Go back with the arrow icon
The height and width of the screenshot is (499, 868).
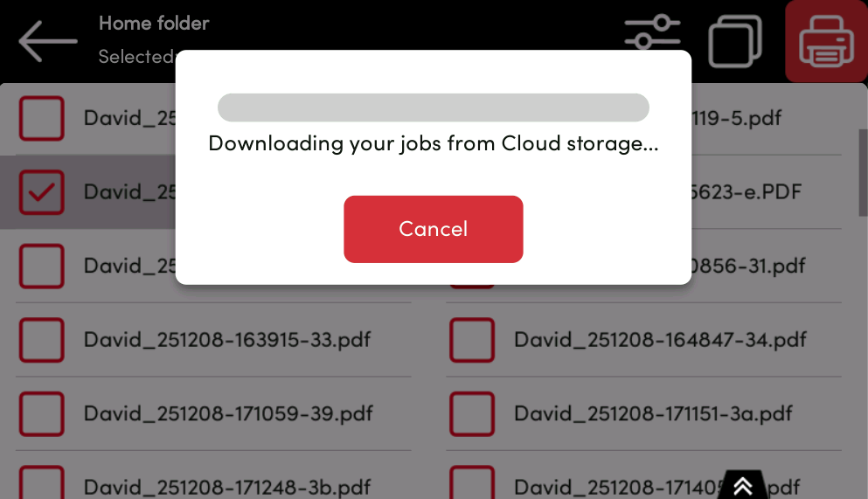(47, 41)
